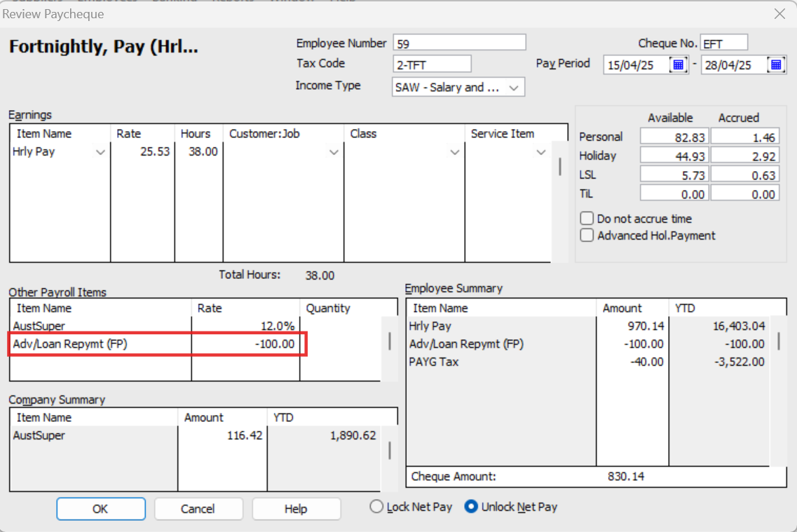
Task: Click the Holiday Accrued field 2.92
Action: [x=744, y=156]
